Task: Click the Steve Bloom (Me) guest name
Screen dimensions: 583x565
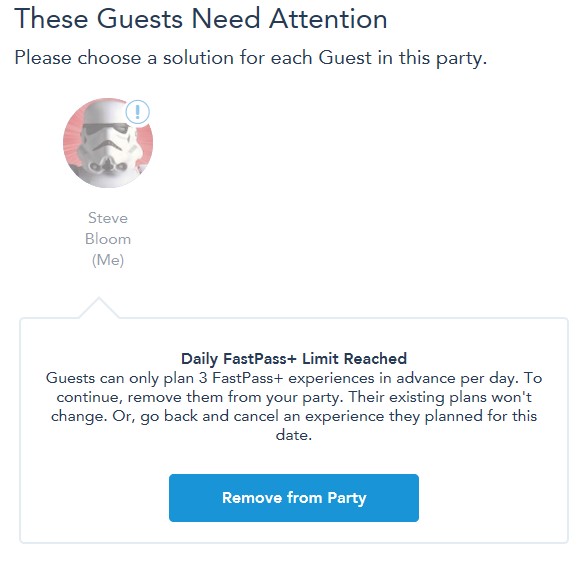Action: [x=108, y=239]
